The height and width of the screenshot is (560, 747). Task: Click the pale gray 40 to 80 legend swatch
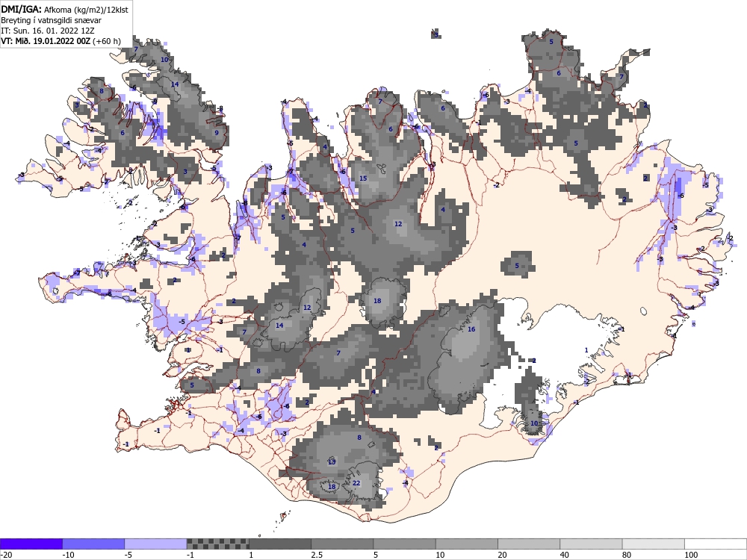tap(591, 544)
